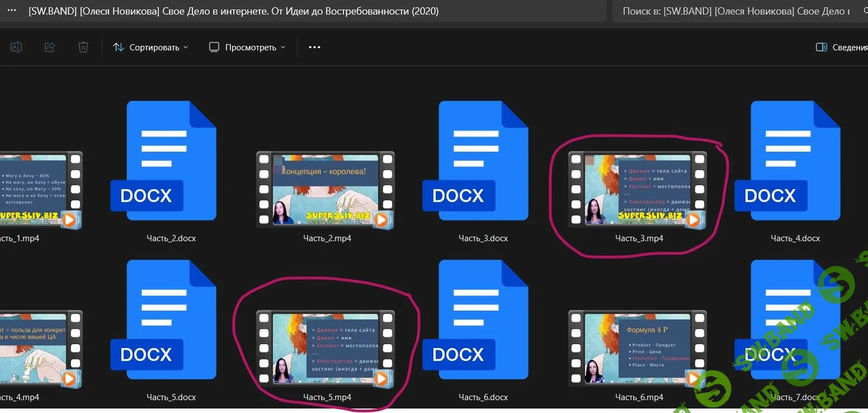Expand the Сортировать sort dropdown
Viewport: 868px width, 413px height.
coord(150,48)
